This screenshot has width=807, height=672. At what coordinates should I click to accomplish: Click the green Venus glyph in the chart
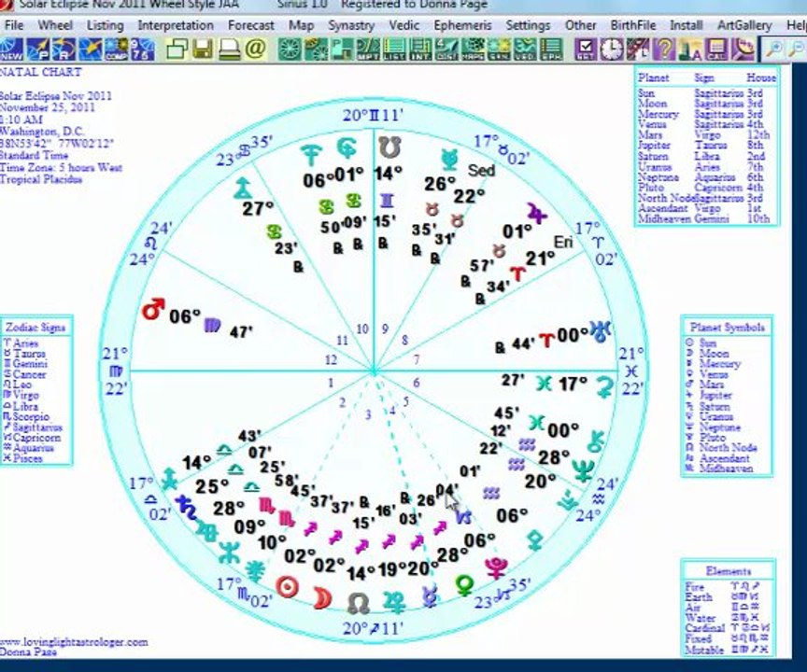click(465, 585)
